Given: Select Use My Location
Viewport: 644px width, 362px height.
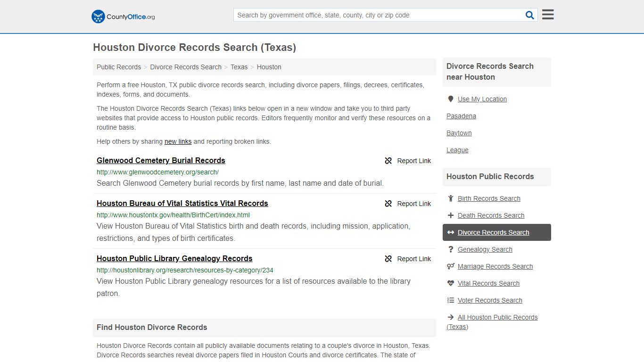Looking at the screenshot, I should [x=482, y=99].
